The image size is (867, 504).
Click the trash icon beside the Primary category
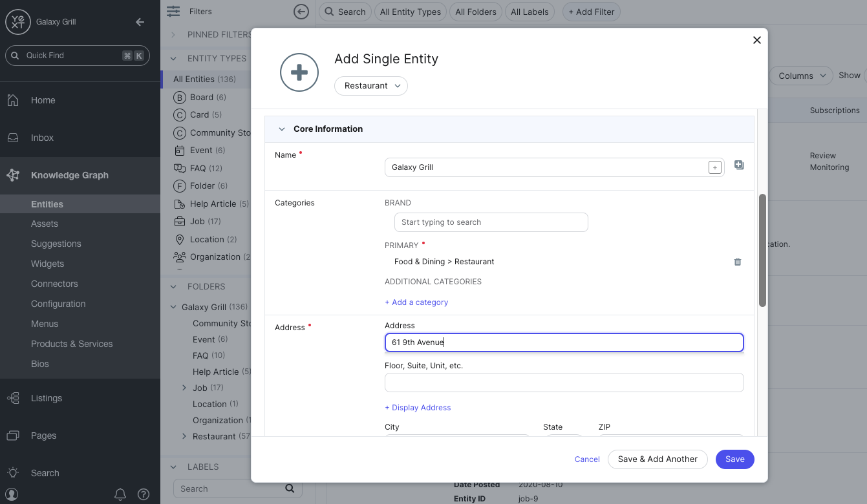(x=738, y=262)
